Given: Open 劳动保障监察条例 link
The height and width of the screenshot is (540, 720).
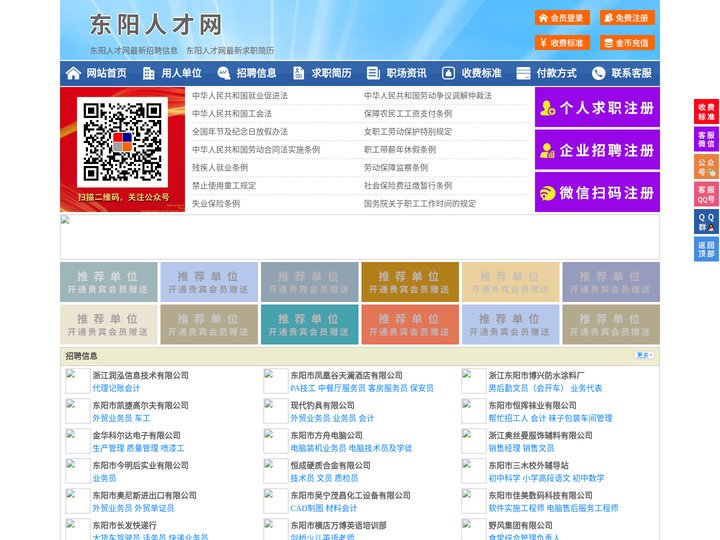Looking at the screenshot, I should point(396,168).
